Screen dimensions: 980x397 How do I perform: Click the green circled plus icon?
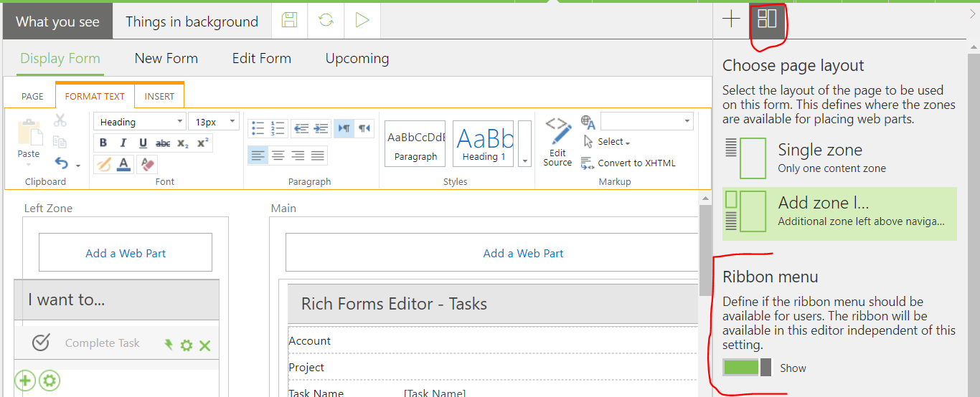(25, 381)
